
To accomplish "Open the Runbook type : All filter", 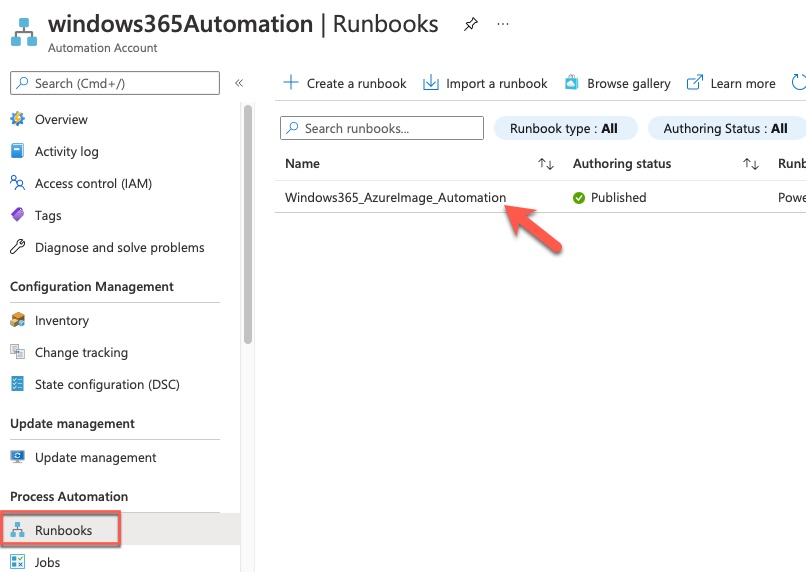I will (565, 128).
